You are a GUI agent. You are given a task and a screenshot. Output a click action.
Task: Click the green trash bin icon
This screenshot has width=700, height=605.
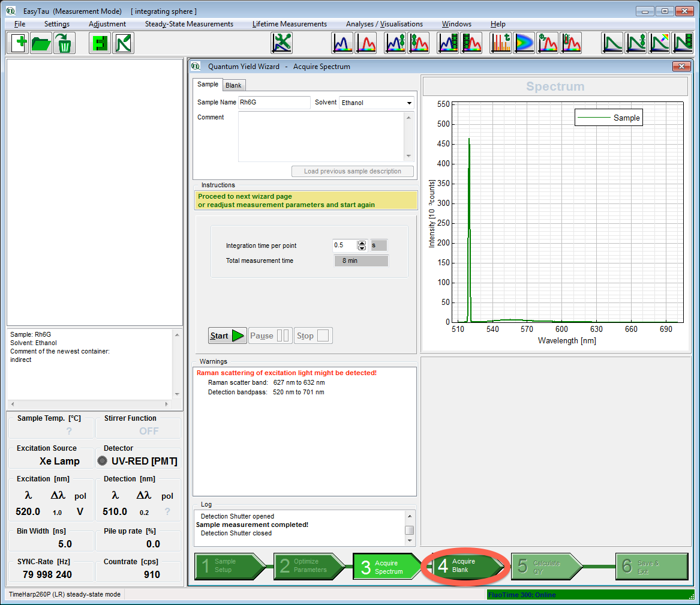click(x=64, y=43)
